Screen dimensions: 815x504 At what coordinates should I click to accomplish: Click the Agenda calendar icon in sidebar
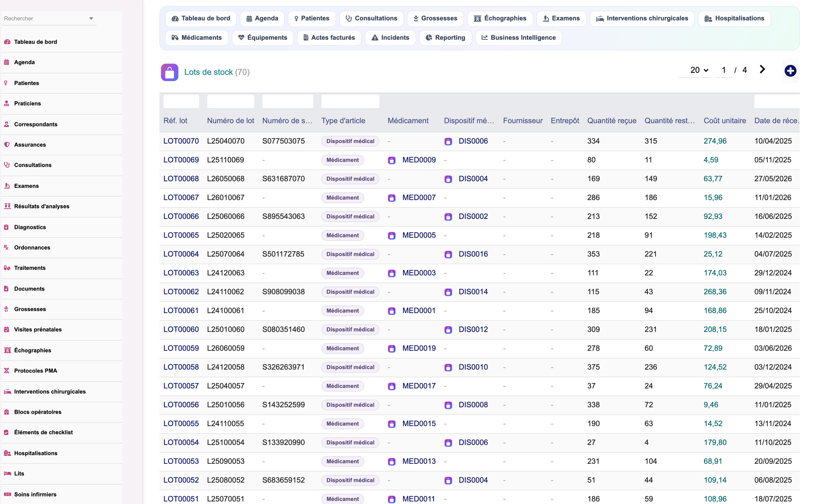7,62
